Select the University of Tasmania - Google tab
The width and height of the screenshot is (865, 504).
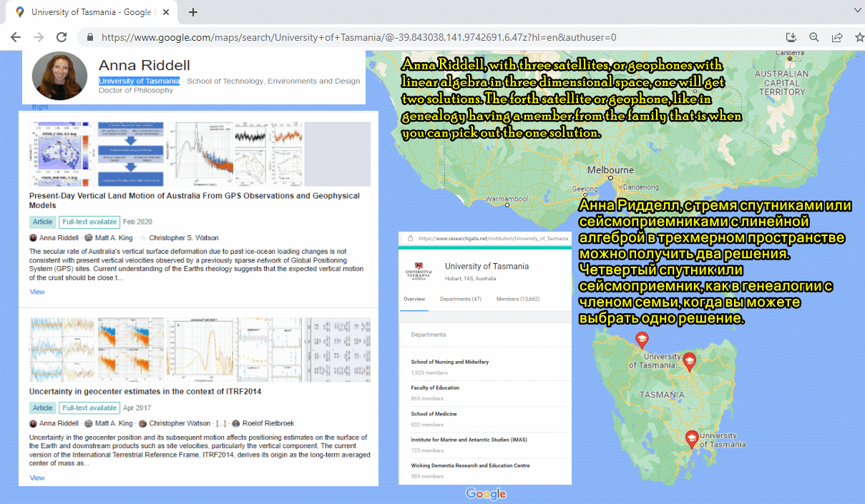coord(92,12)
